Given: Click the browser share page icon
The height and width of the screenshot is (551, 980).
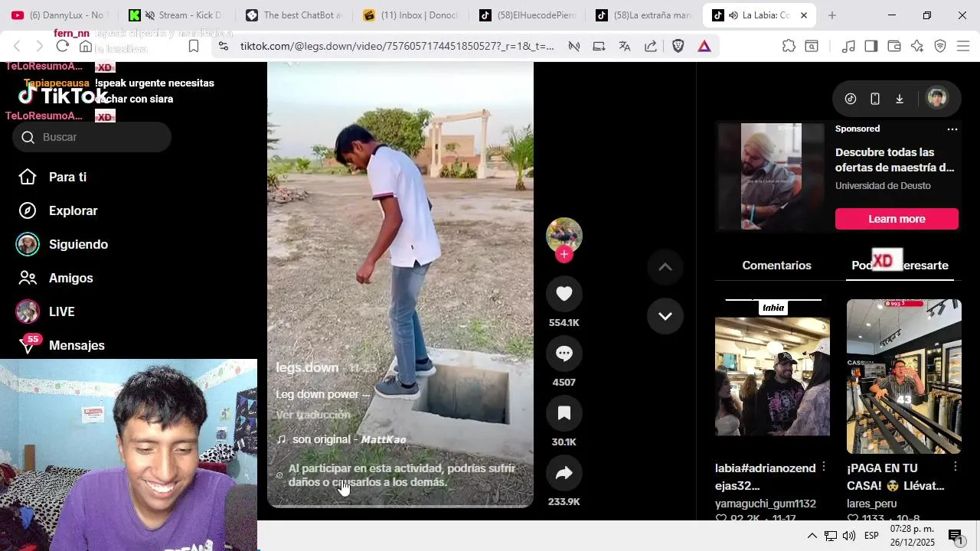Looking at the screenshot, I should (x=651, y=47).
